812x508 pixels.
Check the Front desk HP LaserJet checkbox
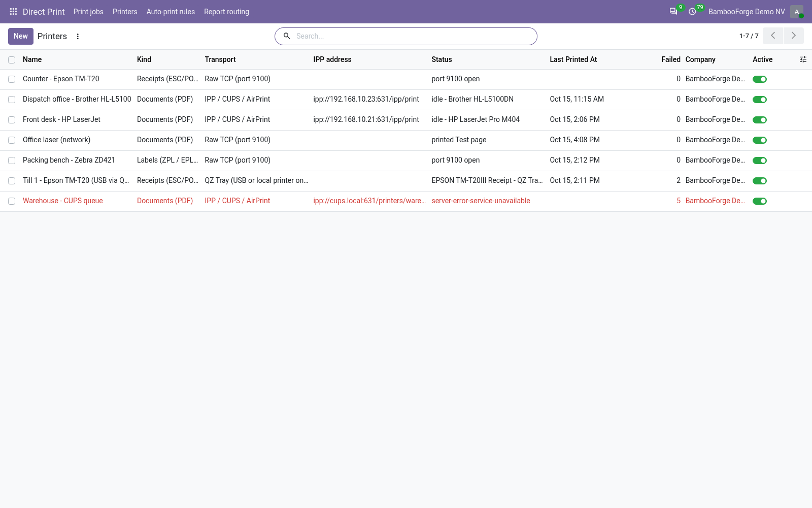pyautogui.click(x=12, y=120)
